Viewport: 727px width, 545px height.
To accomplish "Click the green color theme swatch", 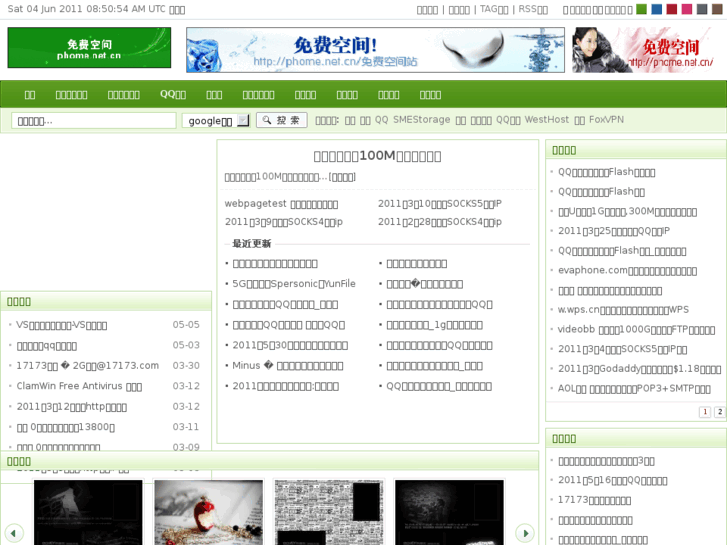I will click(x=642, y=10).
